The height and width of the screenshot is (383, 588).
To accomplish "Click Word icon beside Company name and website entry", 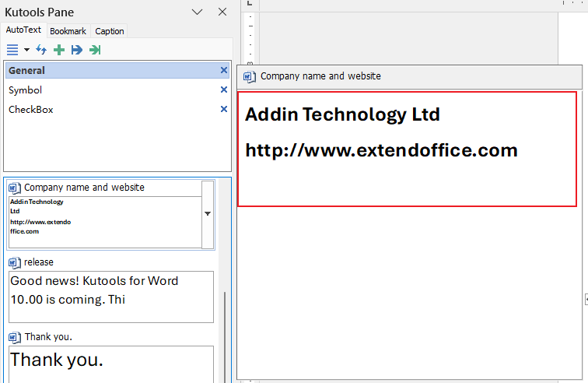I will 15,188.
